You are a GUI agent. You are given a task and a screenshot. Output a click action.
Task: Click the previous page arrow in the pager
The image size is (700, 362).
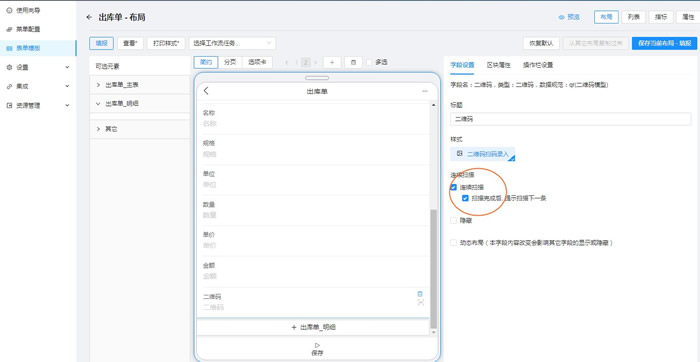point(286,62)
